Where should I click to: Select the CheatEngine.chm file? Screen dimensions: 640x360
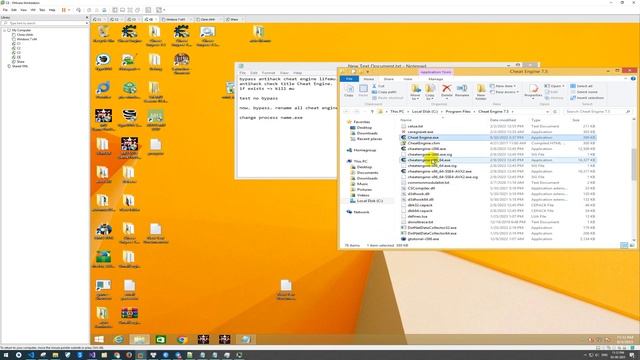(423, 143)
